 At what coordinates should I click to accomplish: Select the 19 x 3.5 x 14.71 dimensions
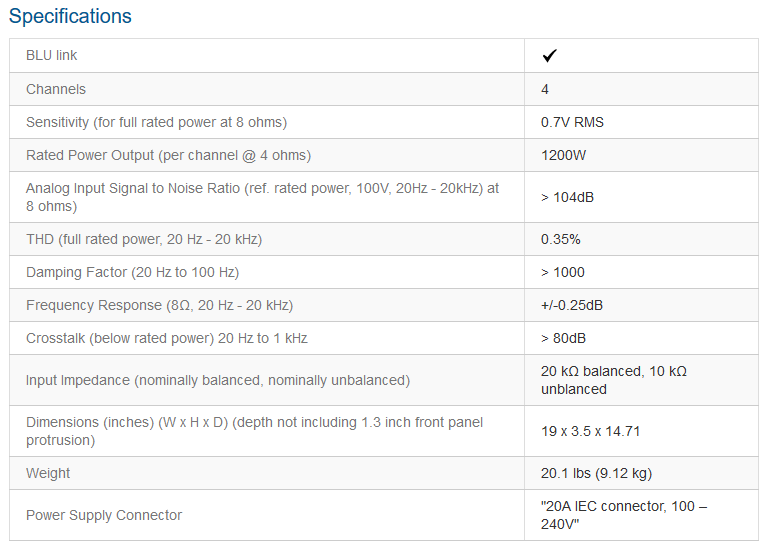click(x=590, y=431)
